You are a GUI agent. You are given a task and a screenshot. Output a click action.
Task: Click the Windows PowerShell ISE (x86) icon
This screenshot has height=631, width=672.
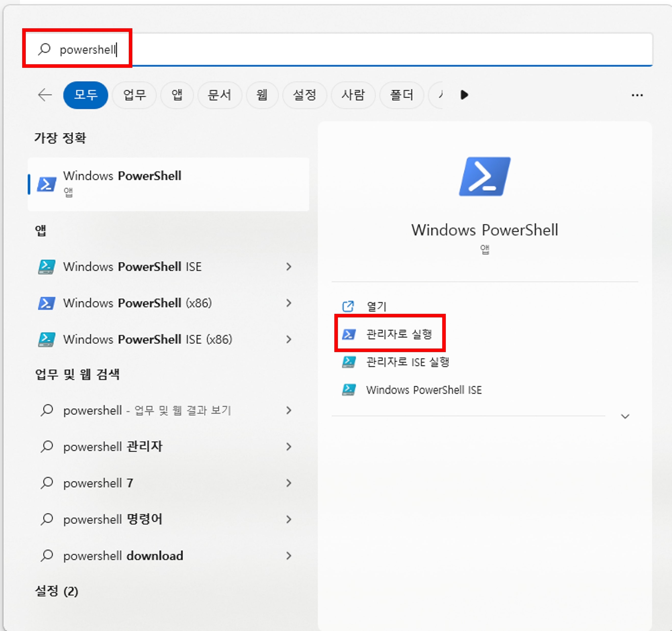point(46,339)
